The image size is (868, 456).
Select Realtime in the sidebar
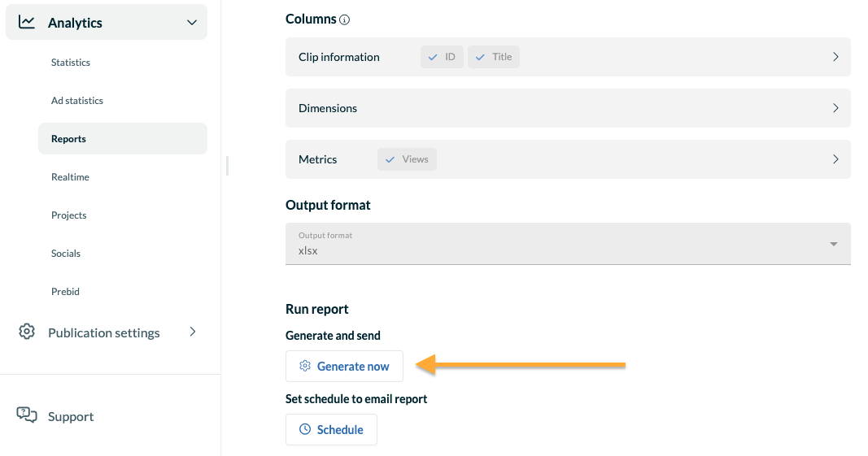coord(70,177)
